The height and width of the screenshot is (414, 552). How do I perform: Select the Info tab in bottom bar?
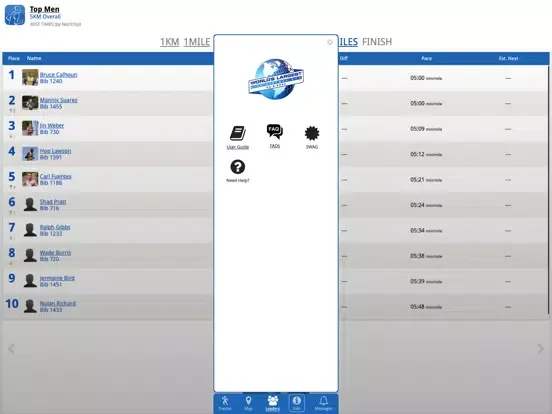click(x=296, y=403)
